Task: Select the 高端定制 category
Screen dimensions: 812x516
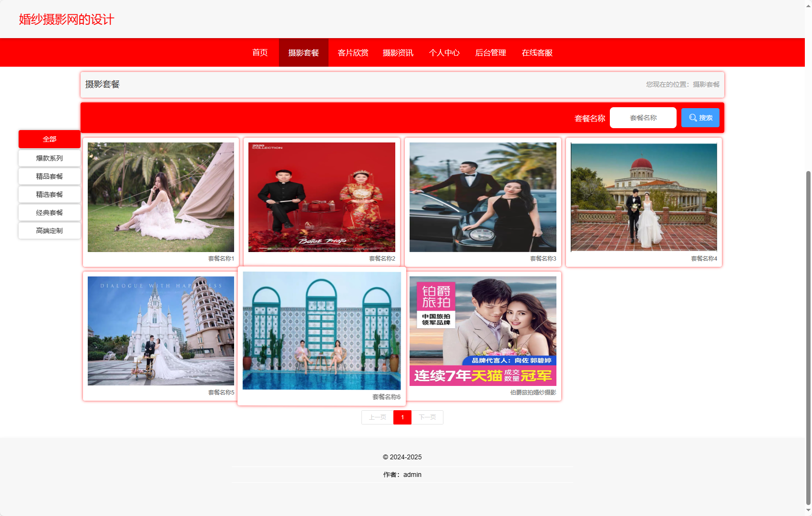Action: (x=50, y=231)
